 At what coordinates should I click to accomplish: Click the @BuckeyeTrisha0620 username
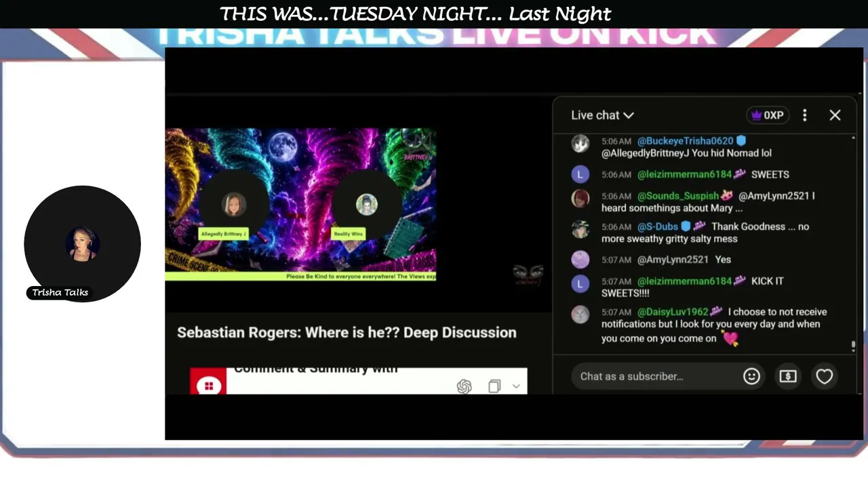[686, 141]
